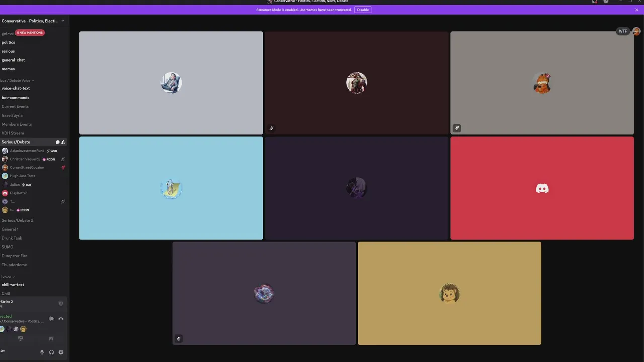This screenshot has height=362, width=644.
Task: Click WSB tag beside AsianInvestmentFund
Action: click(52, 151)
